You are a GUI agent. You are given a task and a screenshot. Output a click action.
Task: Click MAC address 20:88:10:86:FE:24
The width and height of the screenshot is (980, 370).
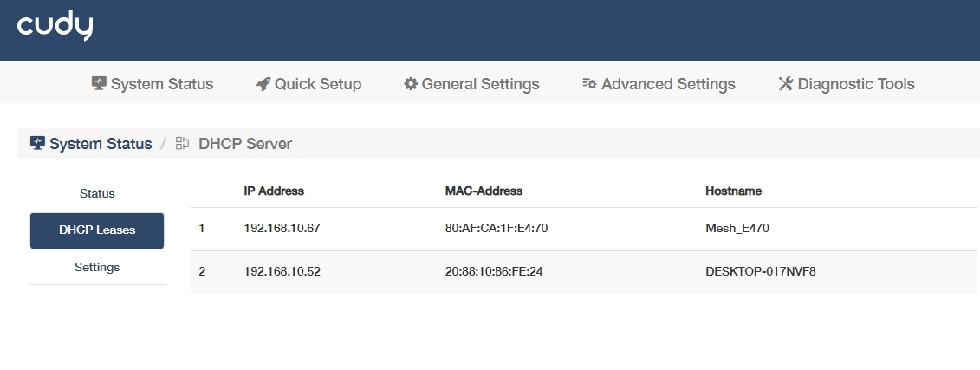(494, 272)
